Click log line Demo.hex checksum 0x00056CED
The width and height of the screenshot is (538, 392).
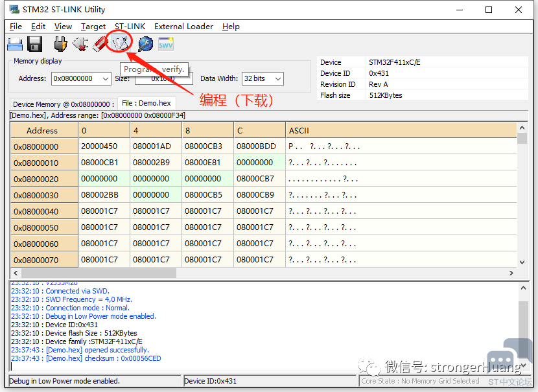(86, 358)
